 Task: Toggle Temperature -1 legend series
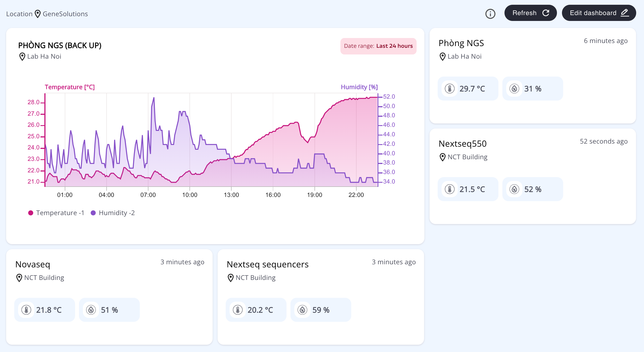[56, 213]
